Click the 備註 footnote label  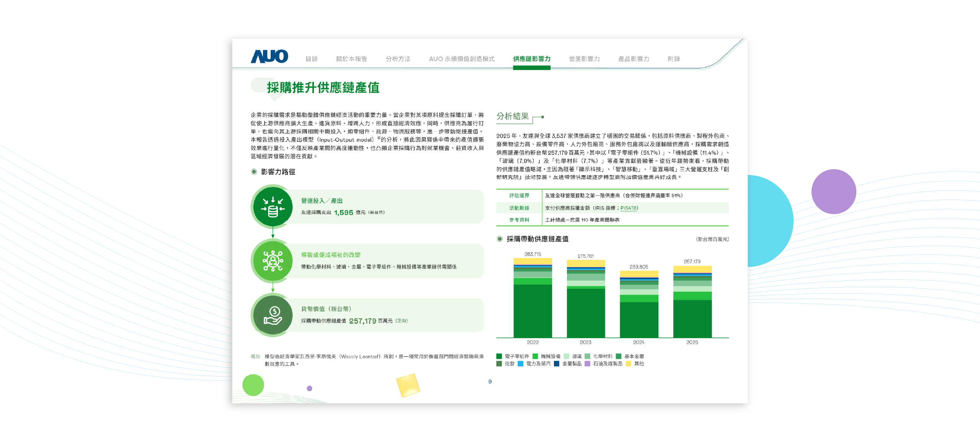coord(255,357)
